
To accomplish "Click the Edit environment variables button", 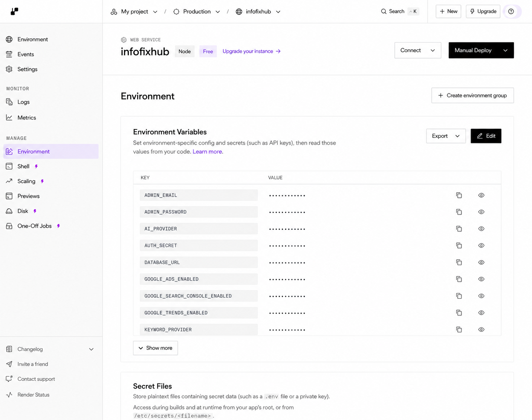I will click(486, 136).
